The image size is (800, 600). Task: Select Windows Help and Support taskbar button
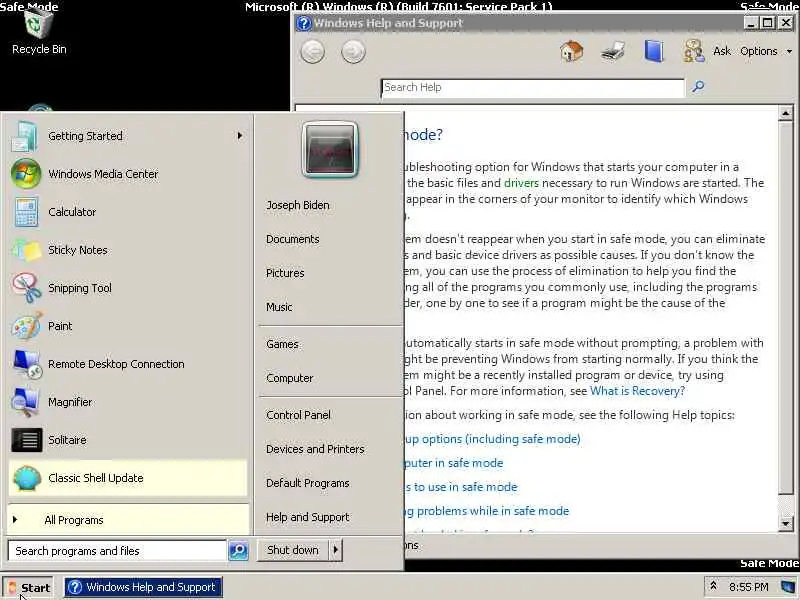point(143,587)
